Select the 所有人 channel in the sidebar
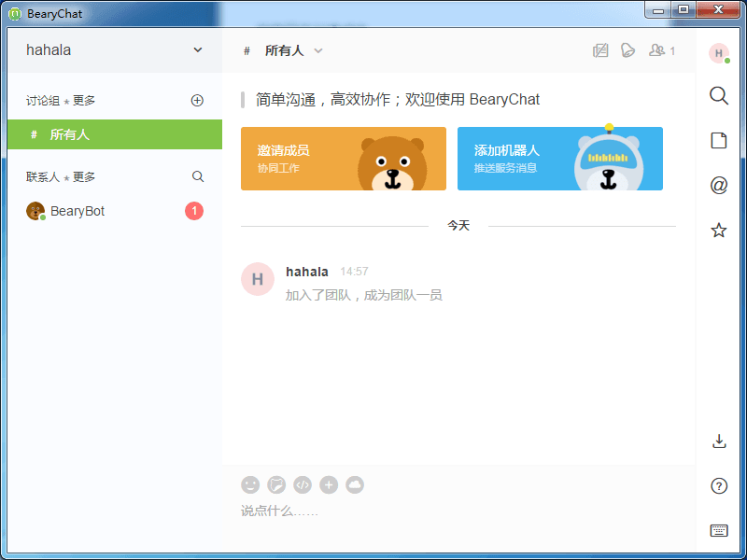 click(x=115, y=134)
